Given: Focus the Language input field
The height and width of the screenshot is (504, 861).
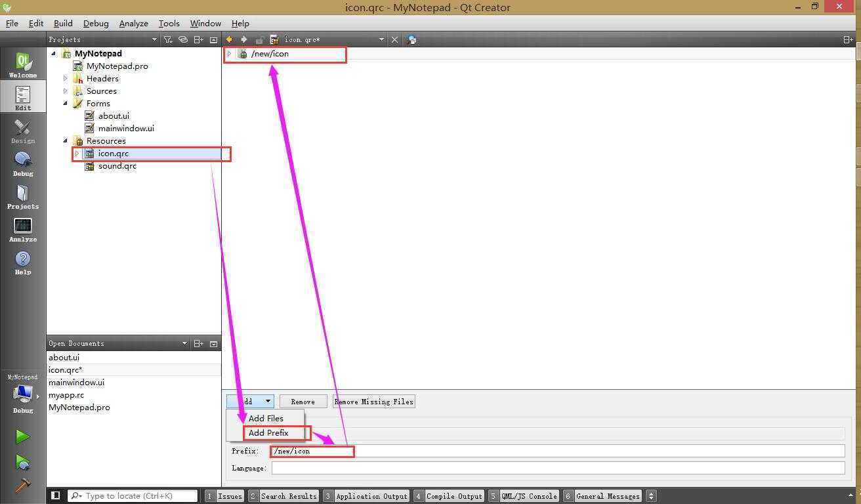Looking at the screenshot, I should pyautogui.click(x=558, y=468).
